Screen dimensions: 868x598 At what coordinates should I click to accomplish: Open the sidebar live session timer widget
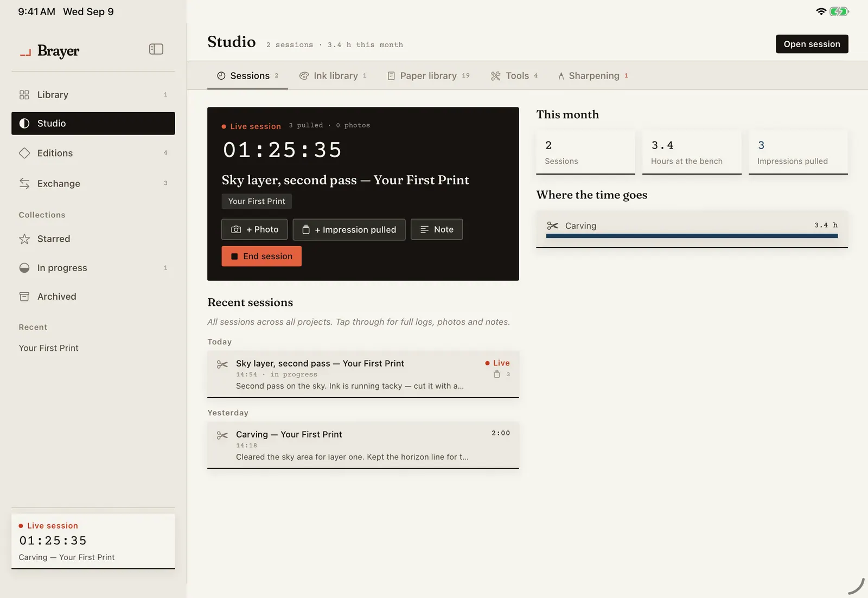[x=93, y=541]
